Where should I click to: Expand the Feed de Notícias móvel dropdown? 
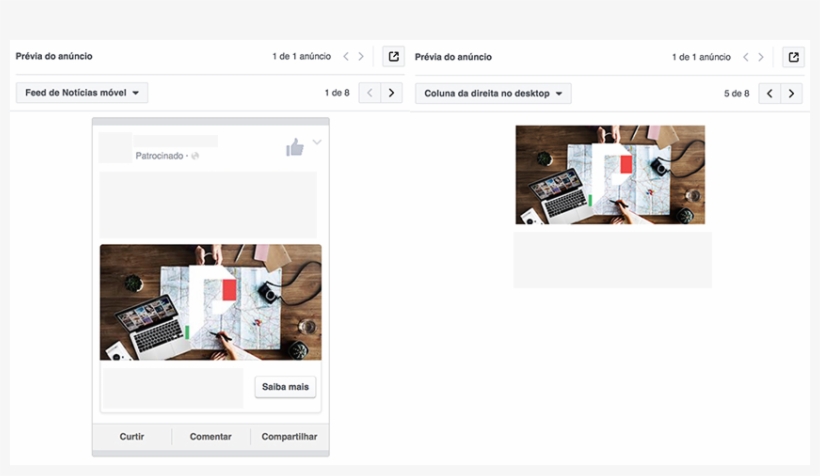82,93
